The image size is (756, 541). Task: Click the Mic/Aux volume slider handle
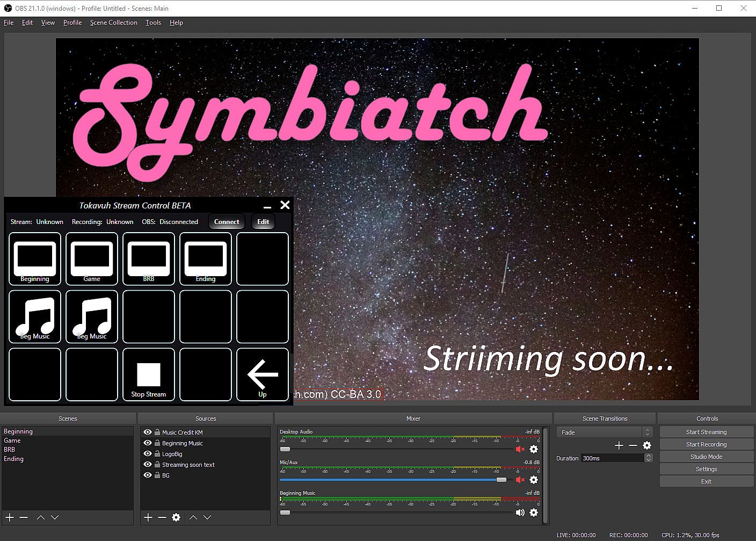pyautogui.click(x=501, y=480)
